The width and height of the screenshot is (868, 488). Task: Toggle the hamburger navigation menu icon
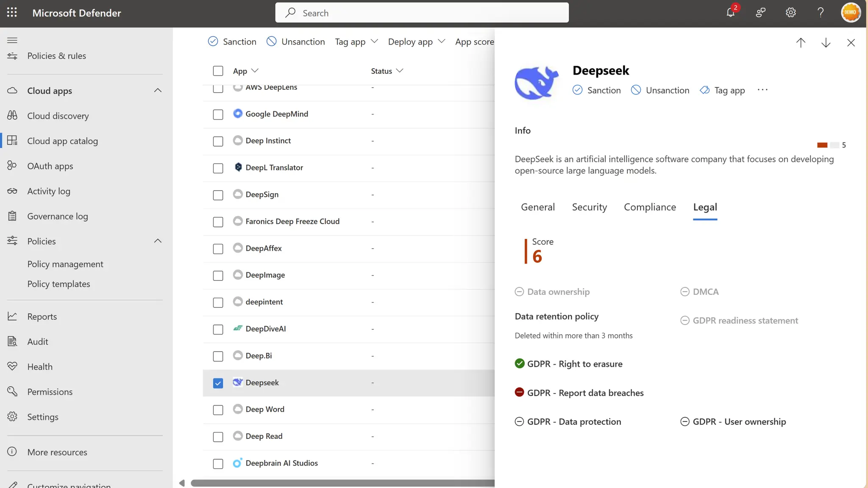coord(12,40)
